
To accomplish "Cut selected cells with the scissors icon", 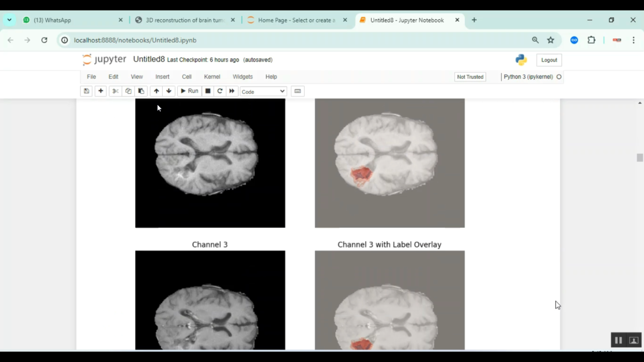I will [x=115, y=91].
